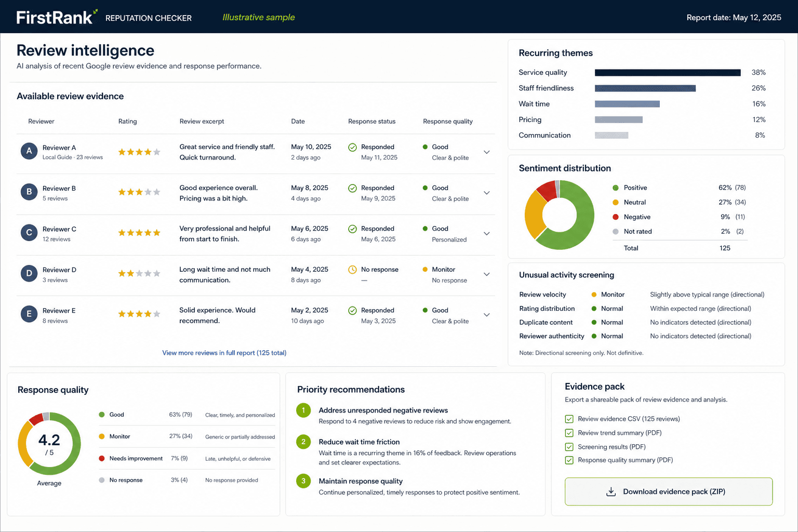Click Reviewer B's avatar circle
Image resolution: width=798 pixels, height=532 pixels.
29,192
